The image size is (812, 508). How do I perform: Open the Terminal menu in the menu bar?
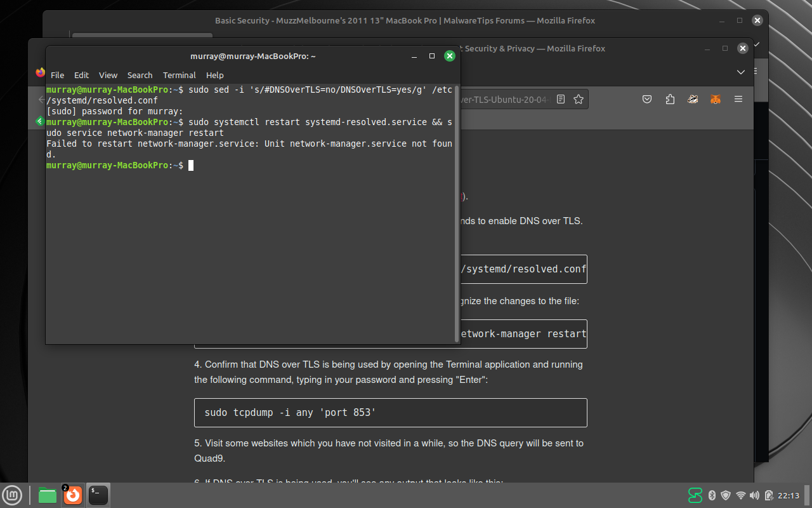pyautogui.click(x=179, y=75)
